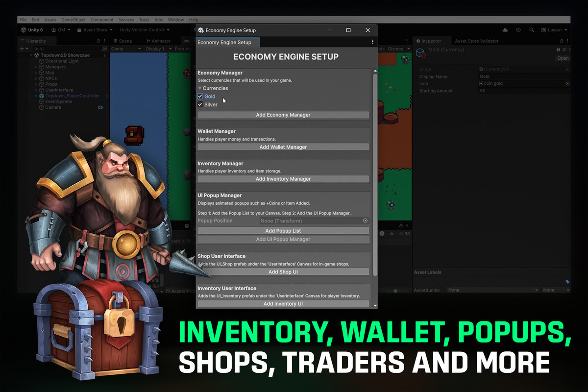Open the Asset Store dropdown
The width and height of the screenshot is (588, 392).
[x=95, y=30]
